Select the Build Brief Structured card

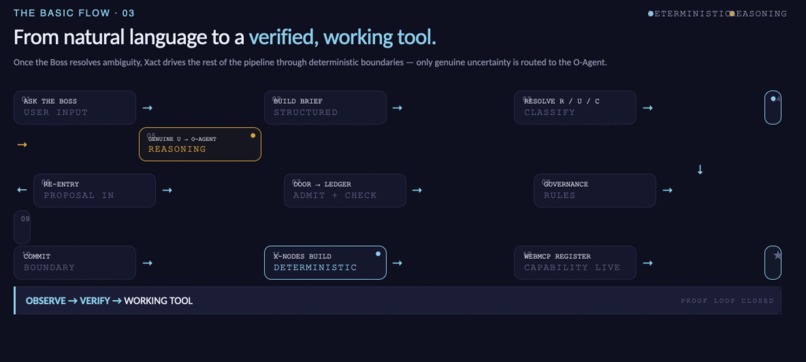click(325, 107)
